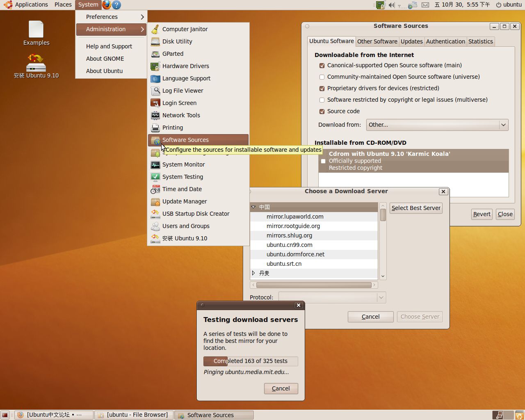This screenshot has height=420, width=525.
Task: Switch to Authentication tab
Action: click(445, 41)
